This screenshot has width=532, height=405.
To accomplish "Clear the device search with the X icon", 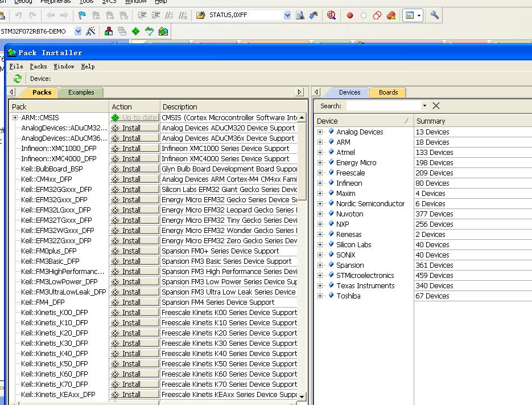I will (436, 106).
